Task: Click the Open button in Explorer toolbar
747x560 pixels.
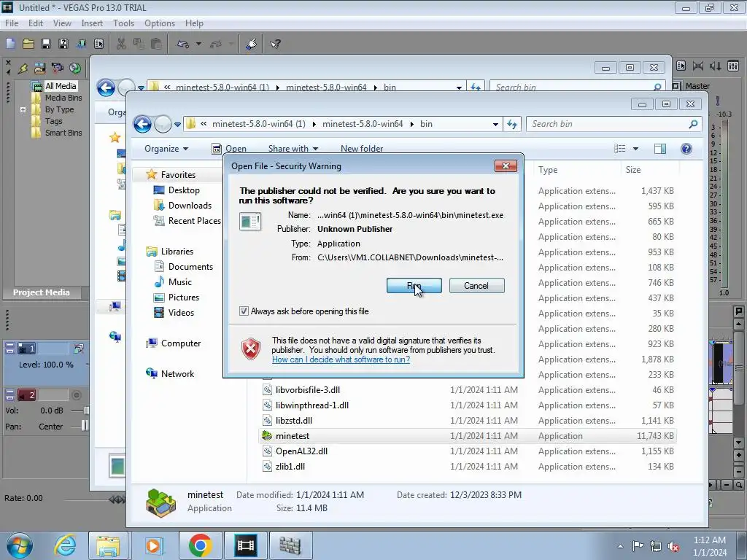Action: [229, 149]
